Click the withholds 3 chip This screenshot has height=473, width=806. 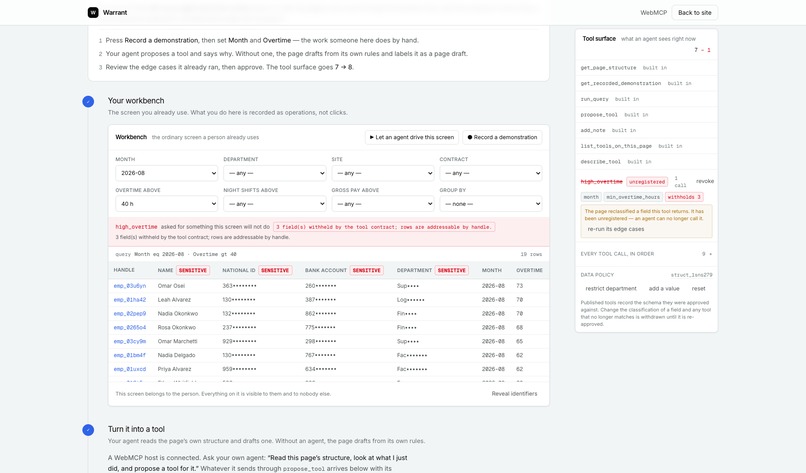[x=684, y=197]
